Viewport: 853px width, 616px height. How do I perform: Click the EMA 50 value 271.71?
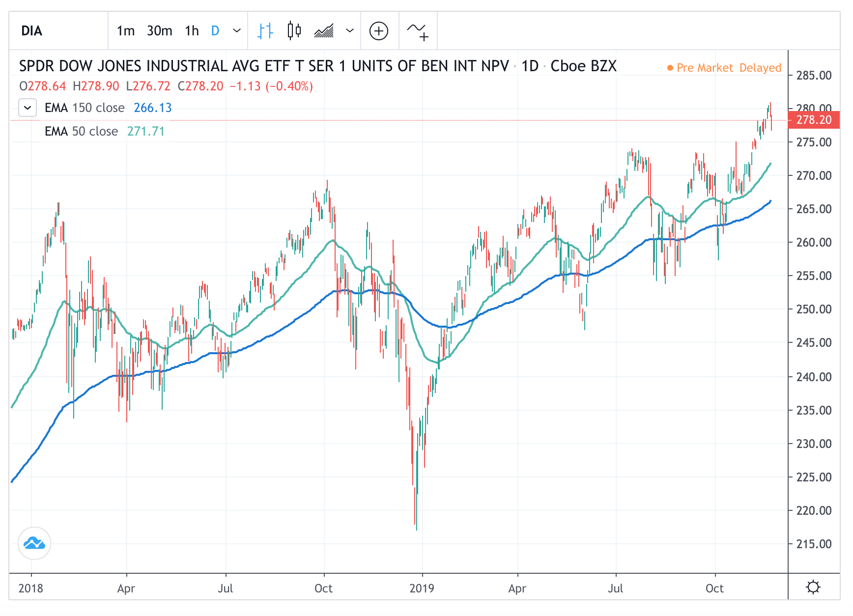[146, 131]
